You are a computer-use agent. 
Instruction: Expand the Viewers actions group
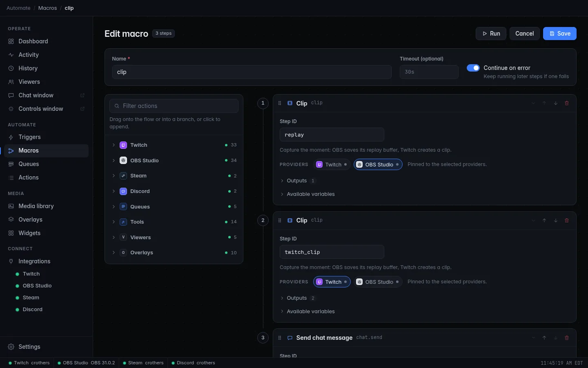pos(174,237)
